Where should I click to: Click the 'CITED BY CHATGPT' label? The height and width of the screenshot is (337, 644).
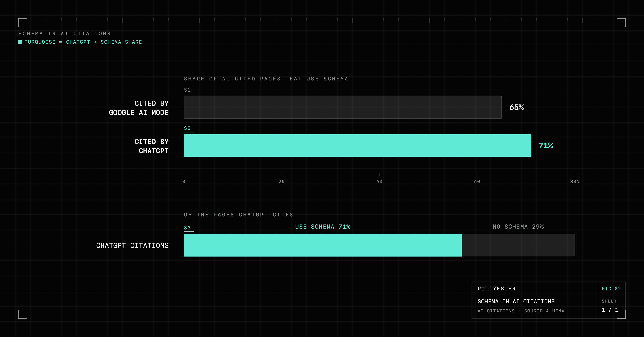[x=151, y=146]
